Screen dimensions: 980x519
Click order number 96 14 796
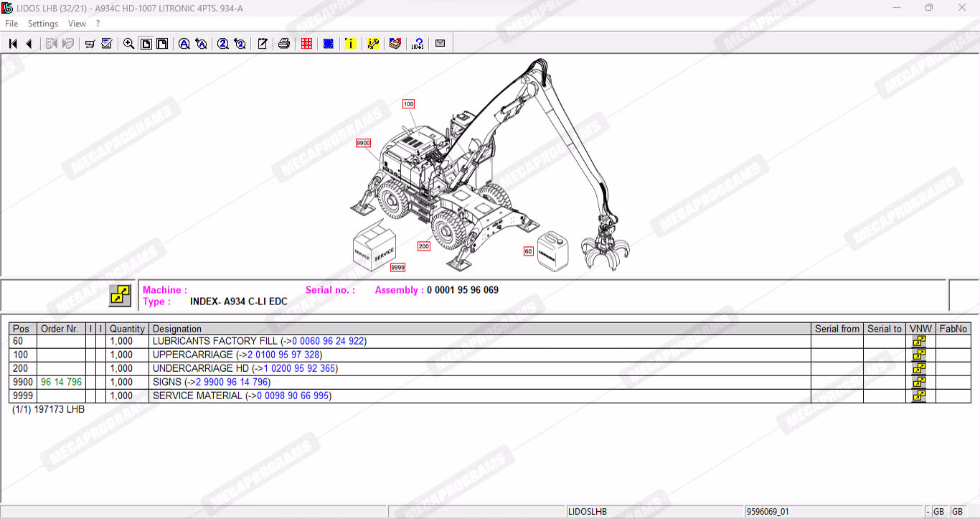[x=61, y=382]
